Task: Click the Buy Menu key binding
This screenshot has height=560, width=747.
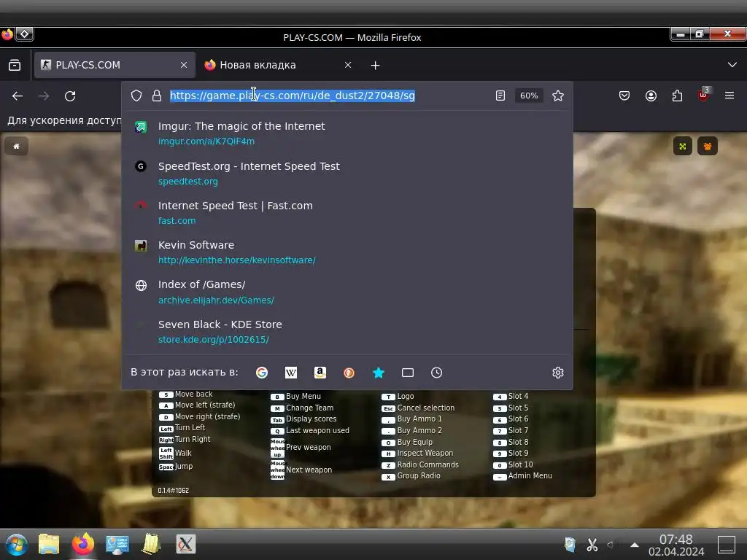Action: coord(296,396)
